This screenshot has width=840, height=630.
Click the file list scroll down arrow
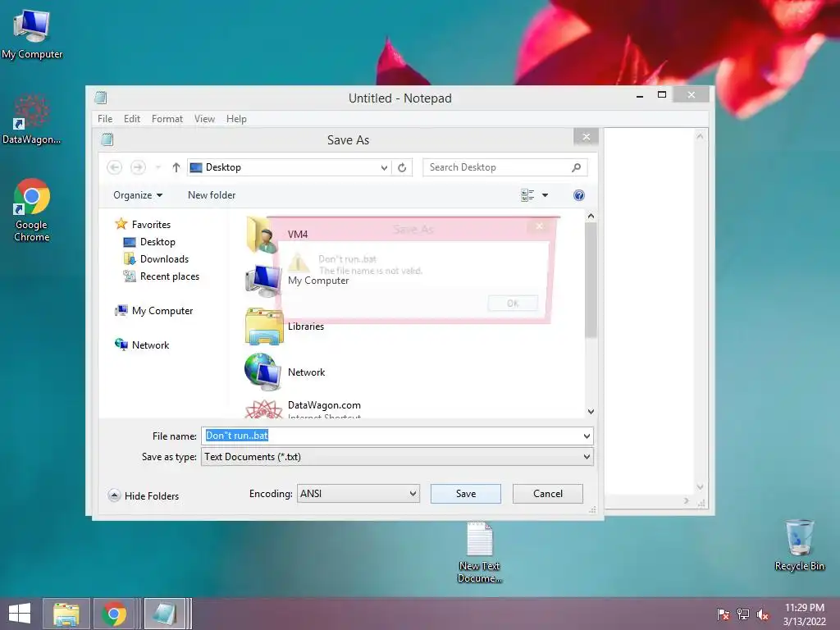[x=591, y=412]
